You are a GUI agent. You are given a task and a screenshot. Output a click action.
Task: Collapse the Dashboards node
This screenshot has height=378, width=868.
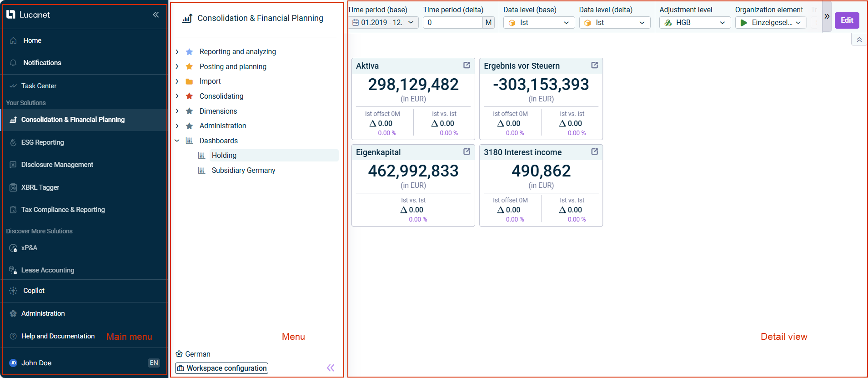coord(177,141)
